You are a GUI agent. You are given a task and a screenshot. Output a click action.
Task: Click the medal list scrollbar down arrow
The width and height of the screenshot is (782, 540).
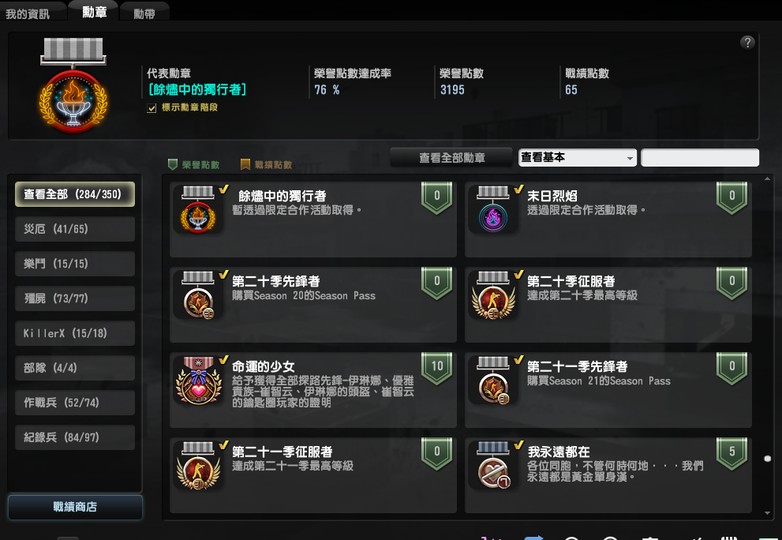(767, 513)
